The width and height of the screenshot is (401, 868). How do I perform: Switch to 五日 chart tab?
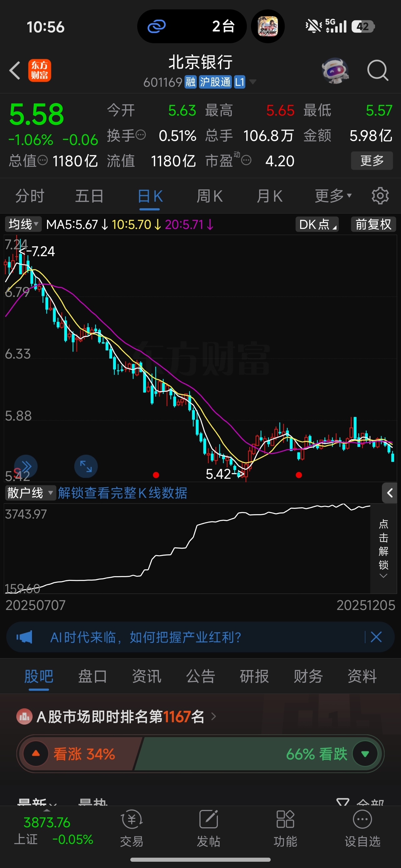[x=89, y=196]
